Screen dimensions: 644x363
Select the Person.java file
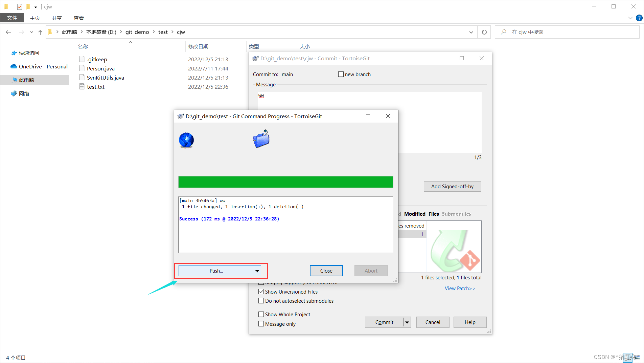100,68
